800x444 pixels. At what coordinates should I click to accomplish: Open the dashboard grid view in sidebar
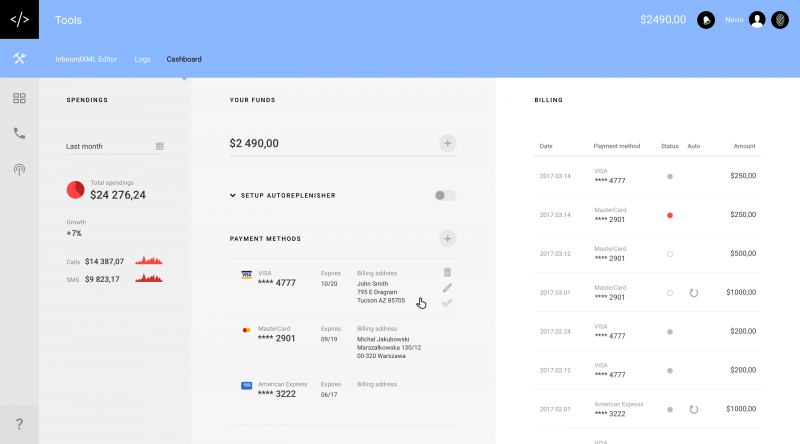point(19,98)
